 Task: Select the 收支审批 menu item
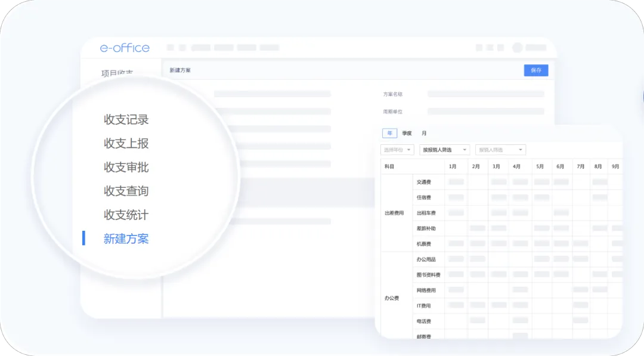point(126,168)
